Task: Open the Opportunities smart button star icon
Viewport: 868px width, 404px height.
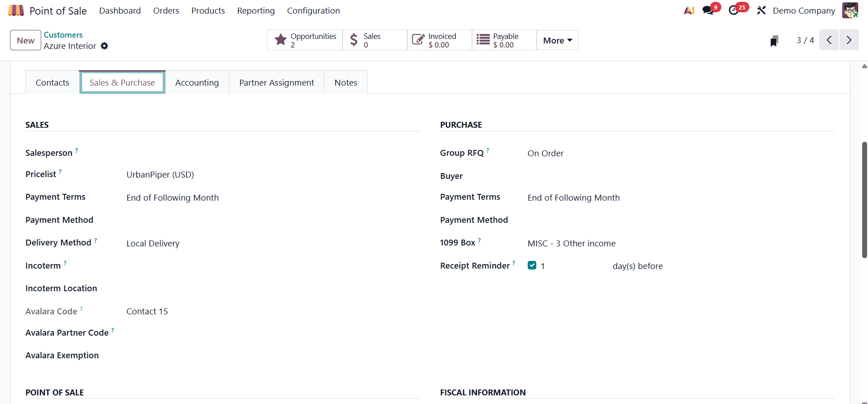Action: click(x=281, y=39)
